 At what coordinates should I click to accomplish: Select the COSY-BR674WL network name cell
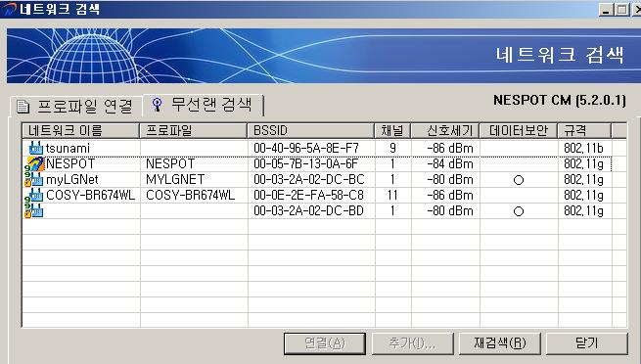[x=90, y=195]
